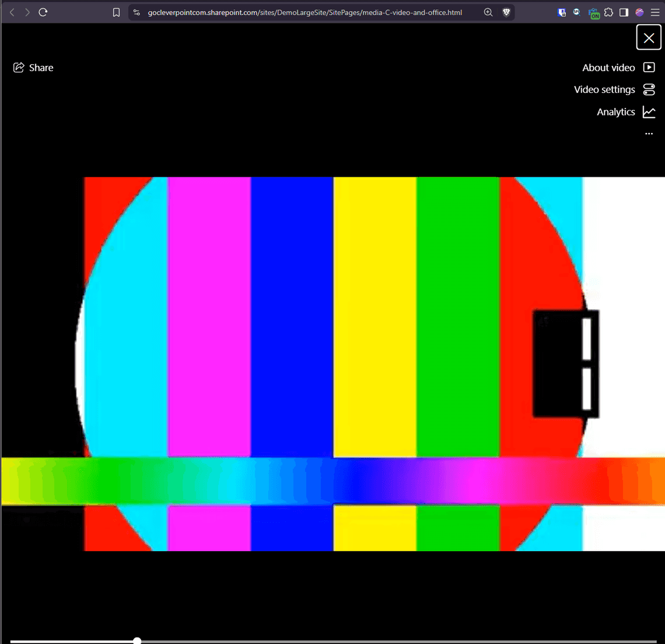Open the browser profile avatar
Screen dimensions: 665x644
coord(639,12)
